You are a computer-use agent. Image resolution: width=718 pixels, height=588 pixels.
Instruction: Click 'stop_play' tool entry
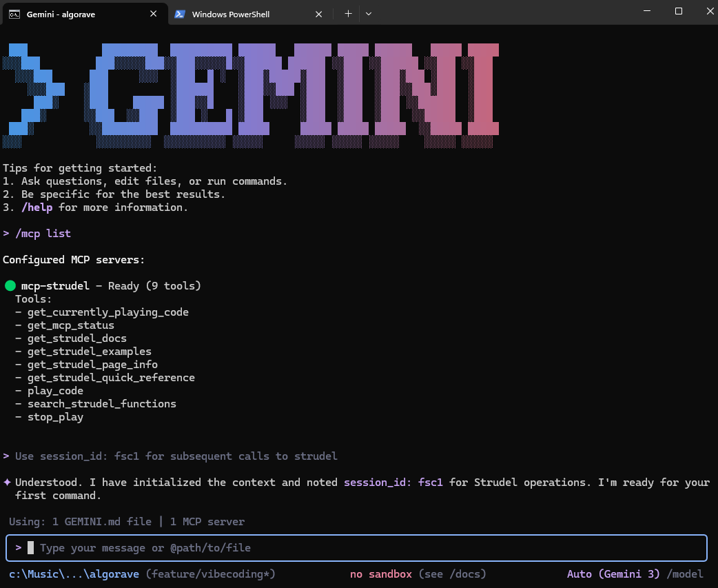(55, 417)
